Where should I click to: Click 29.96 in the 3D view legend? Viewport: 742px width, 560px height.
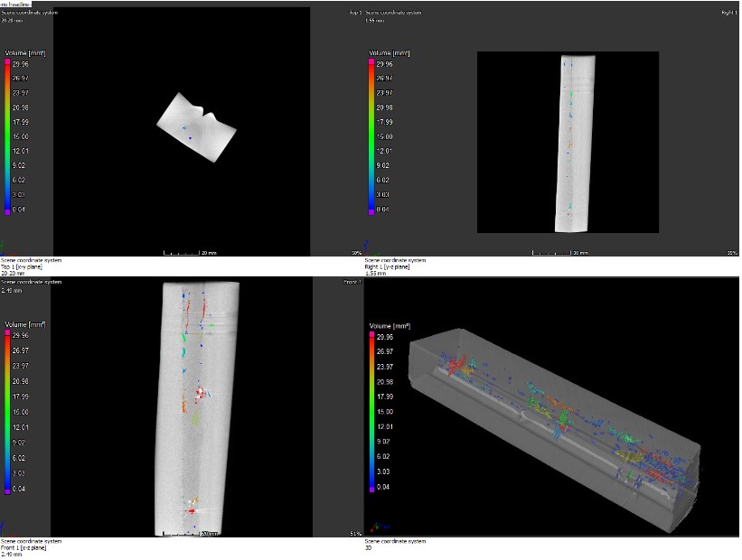(x=385, y=337)
